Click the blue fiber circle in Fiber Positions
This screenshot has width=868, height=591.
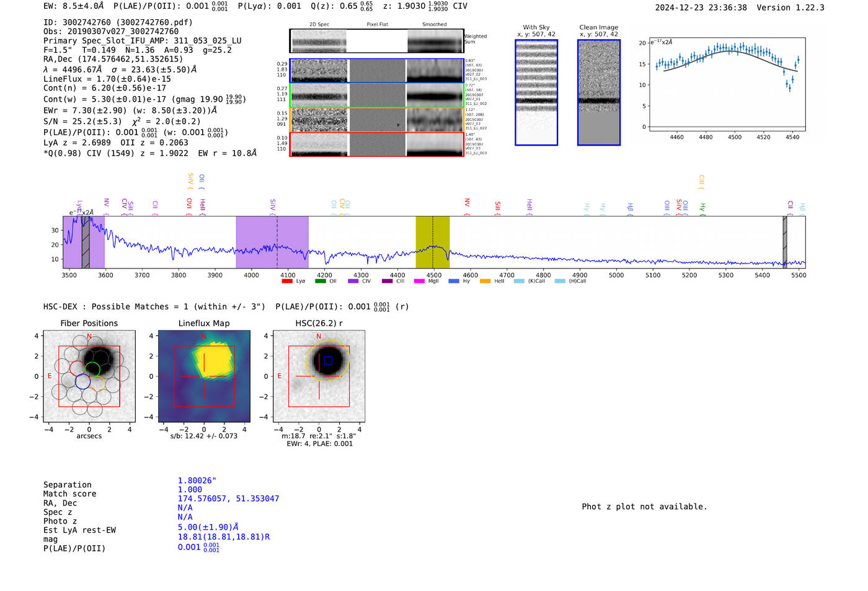click(x=82, y=381)
